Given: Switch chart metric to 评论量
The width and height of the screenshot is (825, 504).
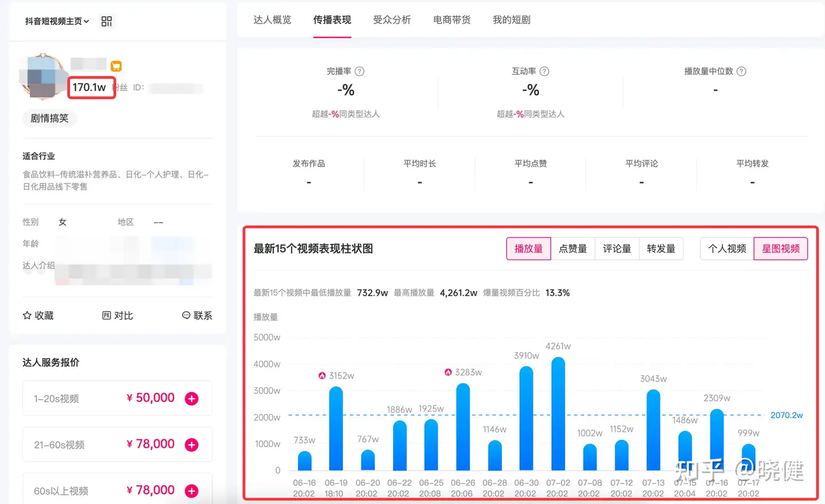Looking at the screenshot, I should click(x=616, y=249).
